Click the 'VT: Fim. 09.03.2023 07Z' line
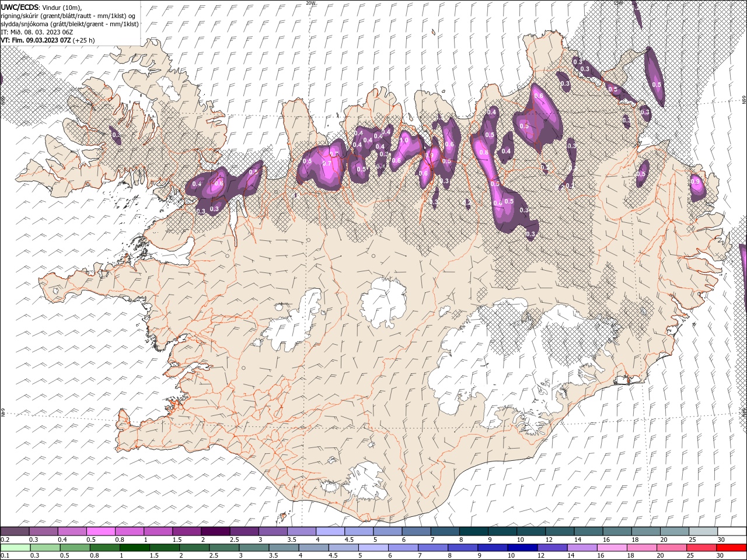747x560 pixels. [36, 40]
